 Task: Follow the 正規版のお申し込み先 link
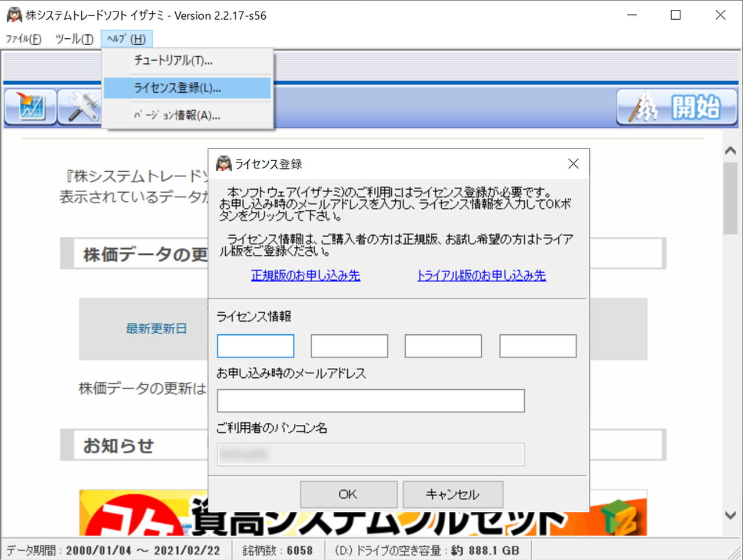tap(306, 276)
